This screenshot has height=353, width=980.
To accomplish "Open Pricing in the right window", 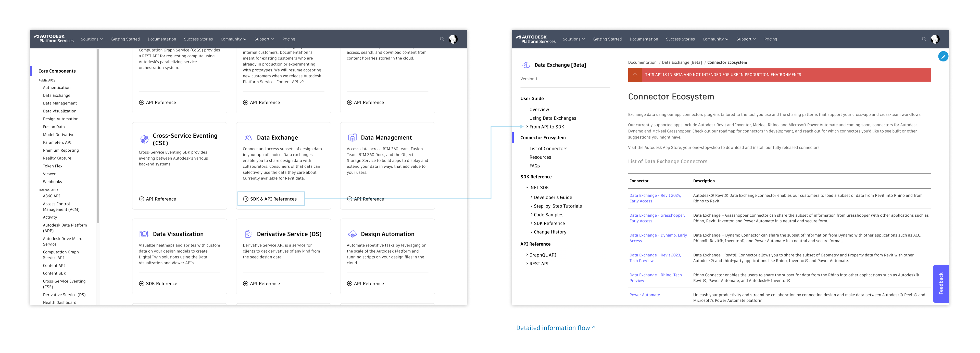I will pyautogui.click(x=770, y=39).
